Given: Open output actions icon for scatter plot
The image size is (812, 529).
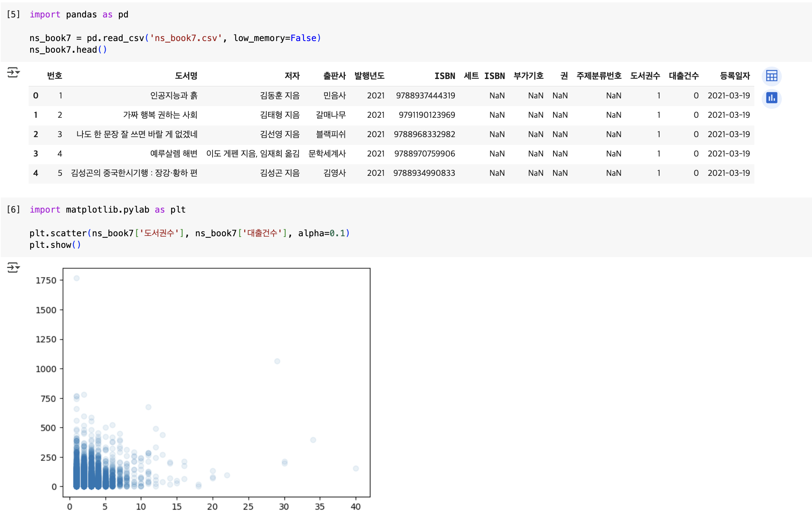Looking at the screenshot, I should 13,268.
